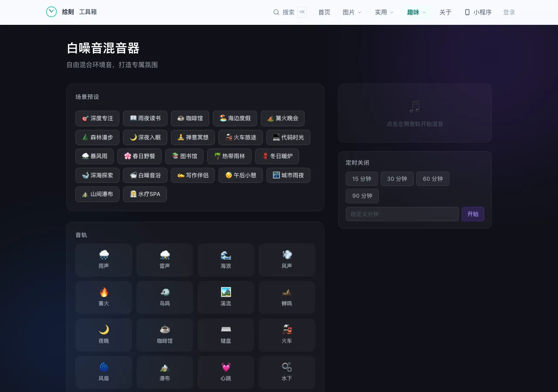Screen dimensions: 558x392
Task: Click the storm cloud icon on 暴风雨
Action: [x=85, y=156]
